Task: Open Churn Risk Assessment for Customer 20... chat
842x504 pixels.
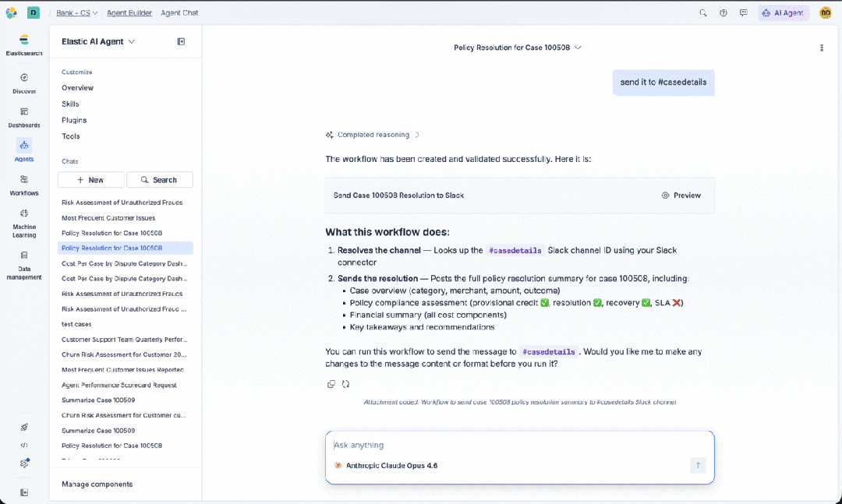Action: pos(124,354)
